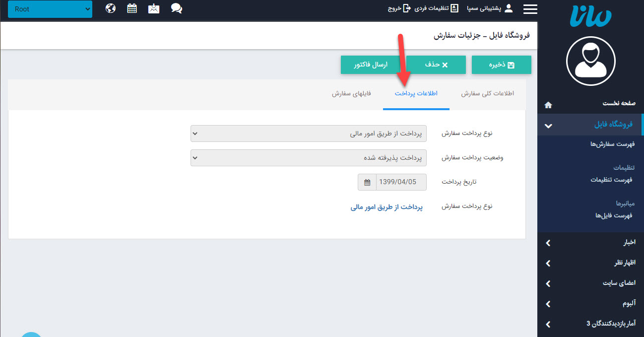Switch to the فایلهای سفارش tab
The image size is (644, 337).
[x=351, y=93]
